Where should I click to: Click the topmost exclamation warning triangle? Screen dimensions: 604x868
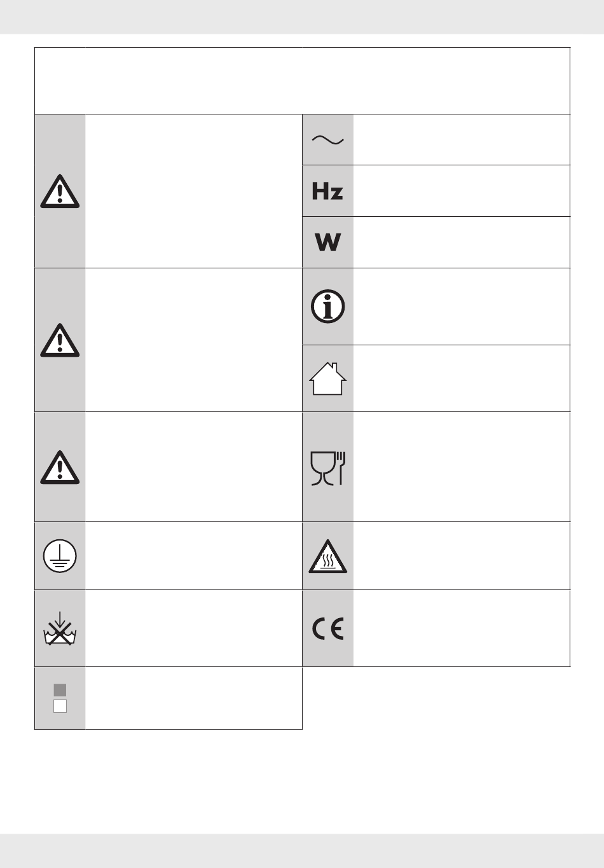click(60, 191)
